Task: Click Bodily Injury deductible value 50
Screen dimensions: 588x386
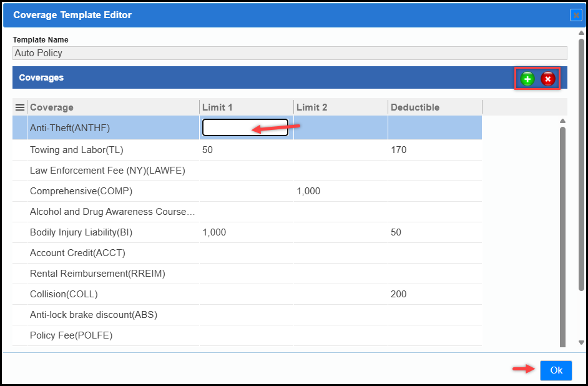Action: [396, 232]
